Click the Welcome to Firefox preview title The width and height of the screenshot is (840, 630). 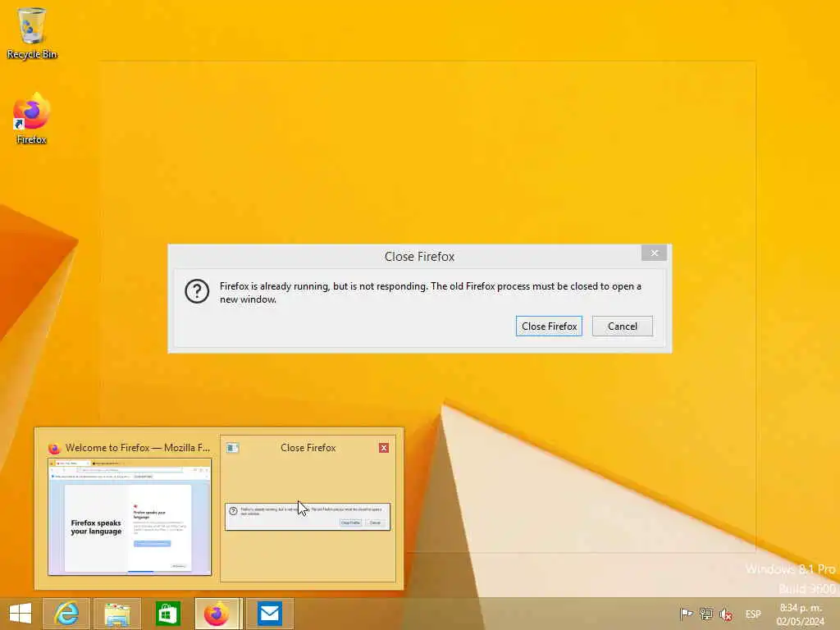tap(138, 448)
